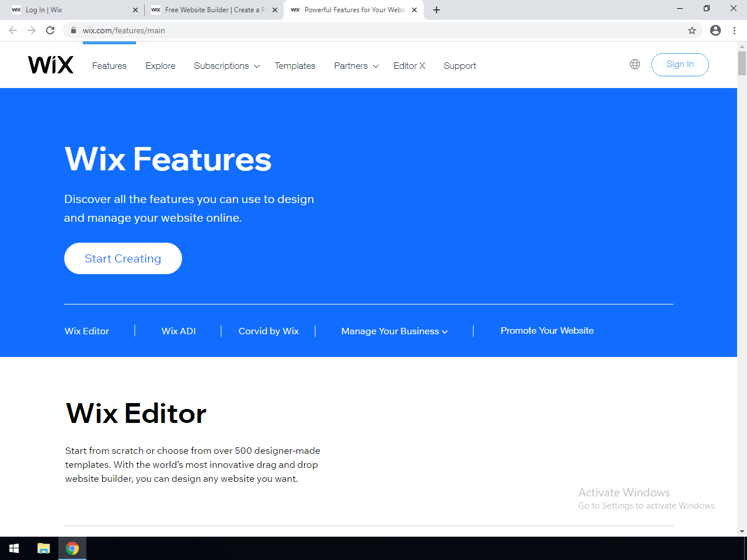Open the Chrome three-dot menu

tap(734, 30)
